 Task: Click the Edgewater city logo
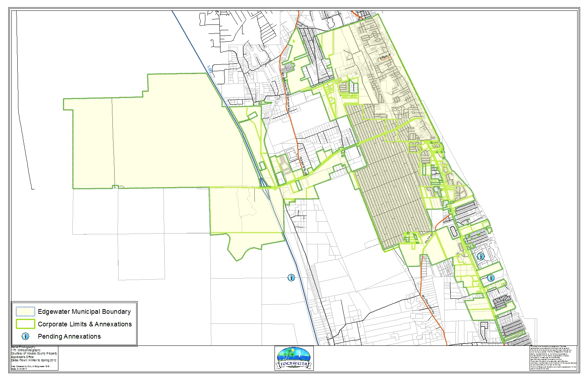294,358
